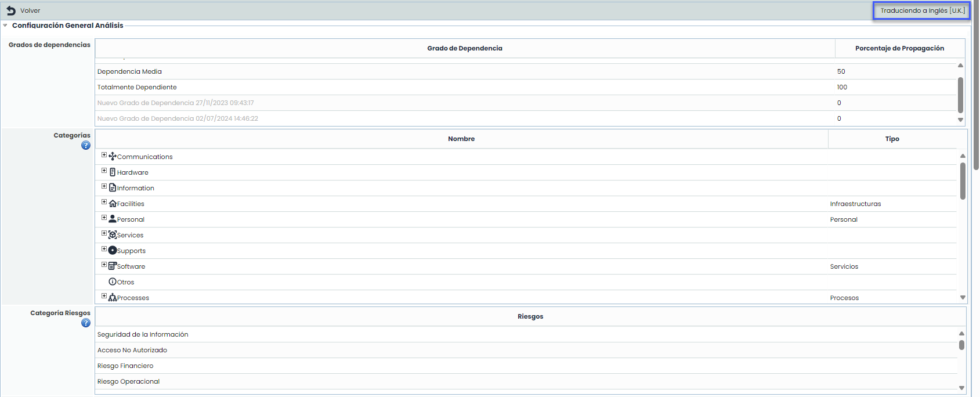Click the dependency table scroll-up arrow

(x=960, y=66)
